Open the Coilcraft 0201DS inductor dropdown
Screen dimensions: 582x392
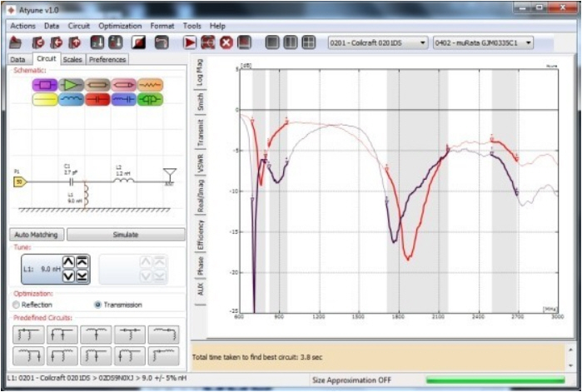pyautogui.click(x=377, y=42)
